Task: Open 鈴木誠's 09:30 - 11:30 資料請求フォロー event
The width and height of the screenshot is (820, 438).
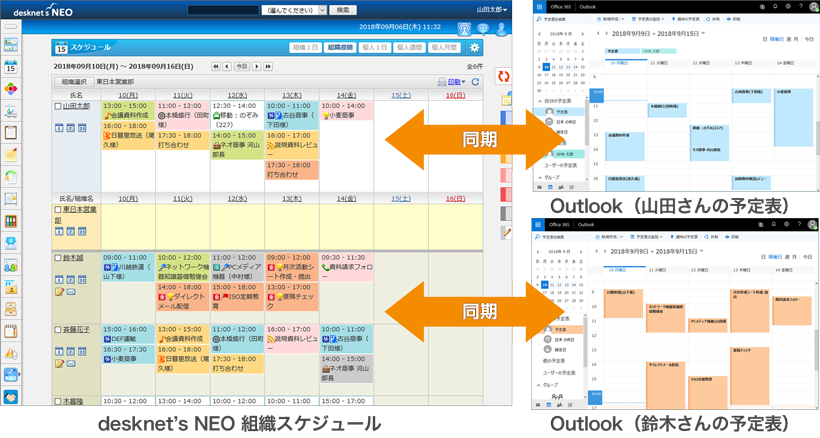Action: tap(347, 267)
